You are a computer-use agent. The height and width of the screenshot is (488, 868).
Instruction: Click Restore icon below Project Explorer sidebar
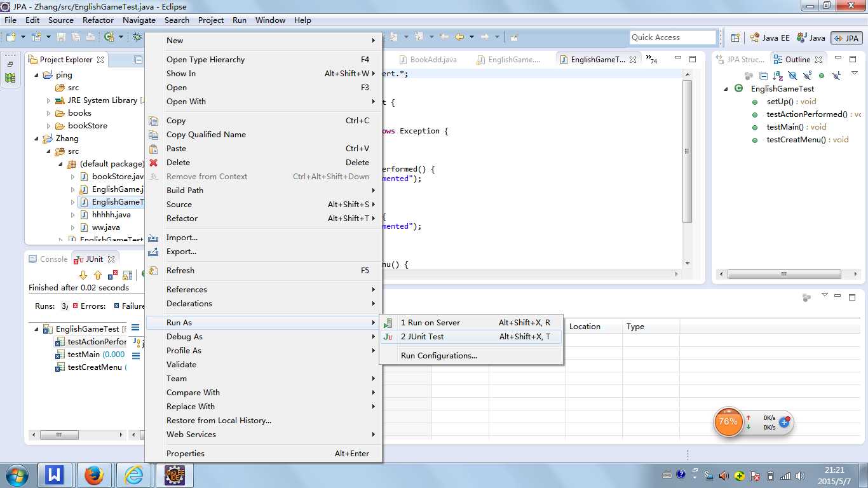pyautogui.click(x=10, y=64)
